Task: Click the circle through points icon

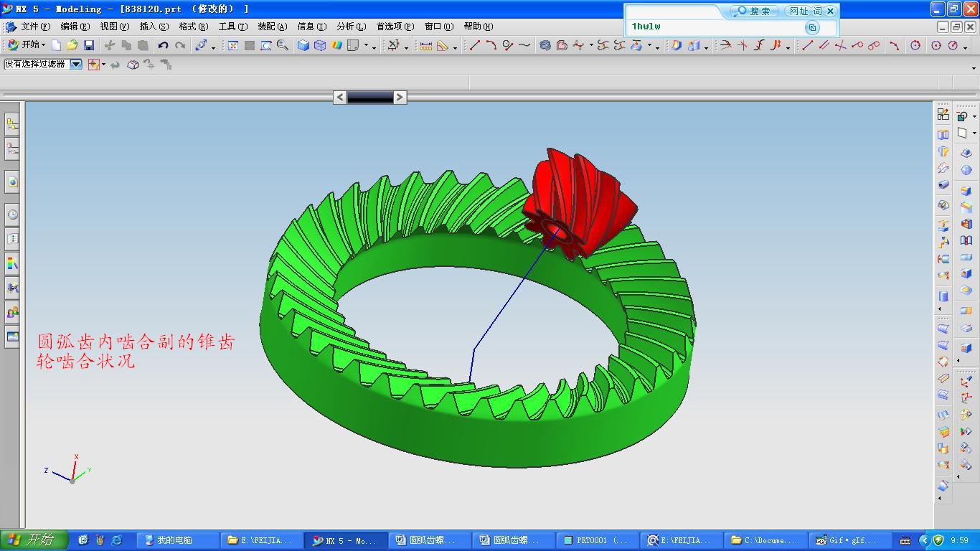Action: (915, 45)
